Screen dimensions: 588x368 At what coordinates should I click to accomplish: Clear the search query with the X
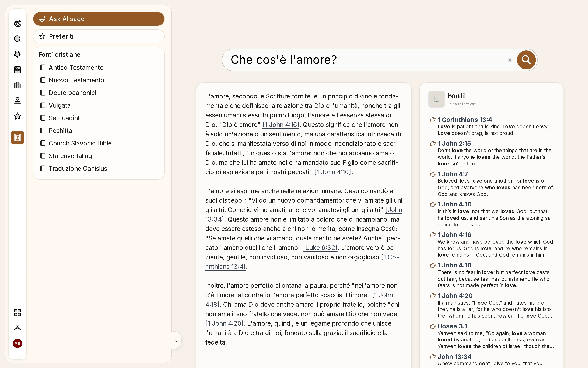point(510,60)
